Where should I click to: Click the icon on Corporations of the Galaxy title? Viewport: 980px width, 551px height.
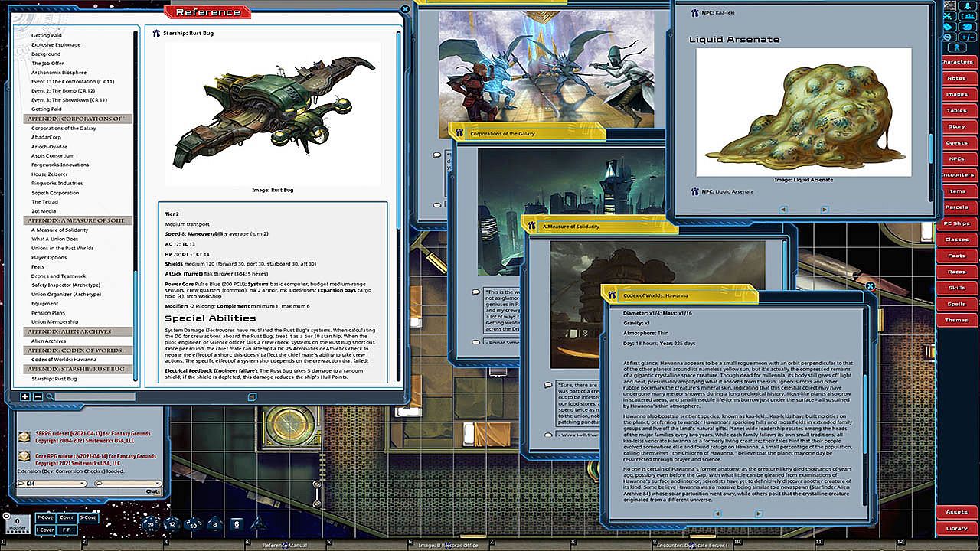461,133
